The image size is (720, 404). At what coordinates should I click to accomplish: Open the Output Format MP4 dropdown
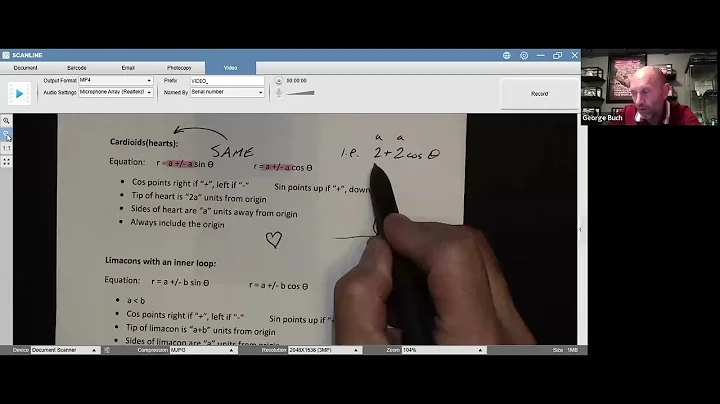click(116, 80)
